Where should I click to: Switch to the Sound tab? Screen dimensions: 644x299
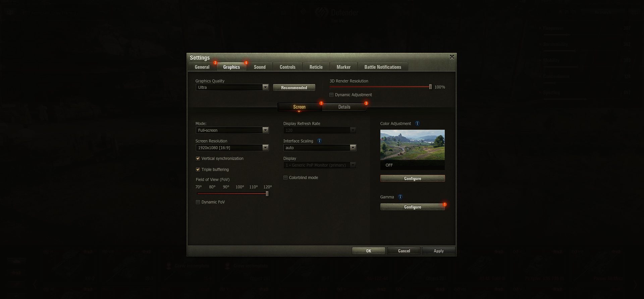260,67
